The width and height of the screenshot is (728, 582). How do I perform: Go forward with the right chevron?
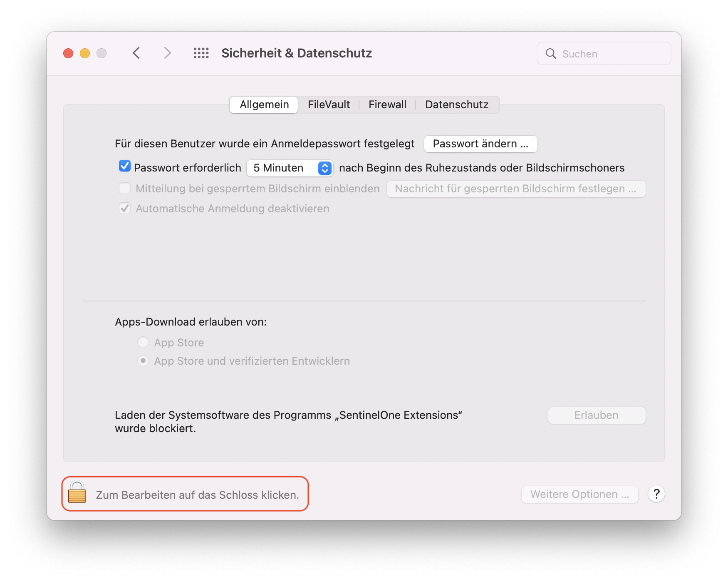(x=167, y=53)
